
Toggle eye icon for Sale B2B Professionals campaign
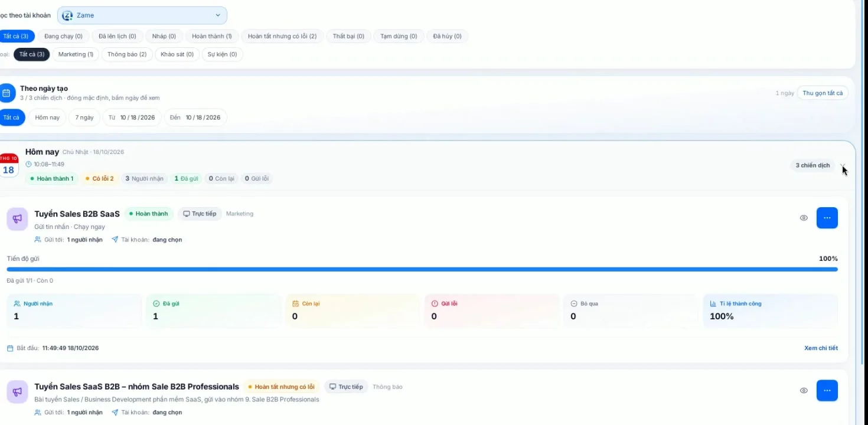(804, 390)
